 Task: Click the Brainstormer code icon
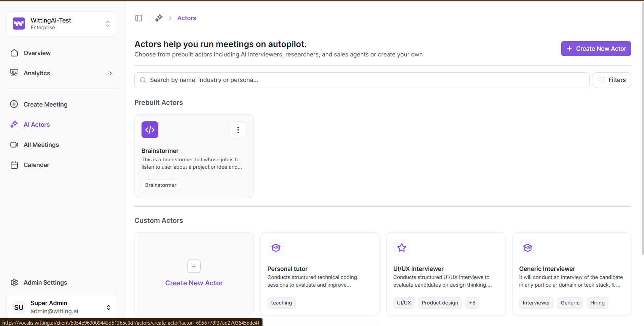(150, 130)
